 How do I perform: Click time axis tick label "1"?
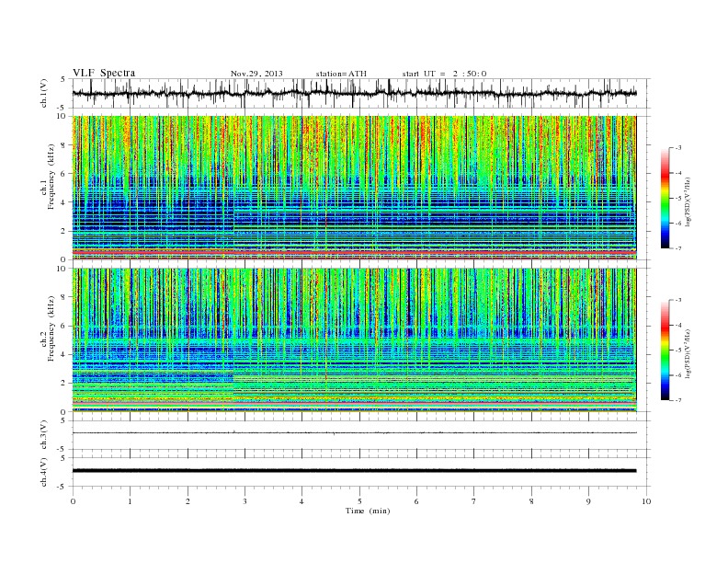131,501
